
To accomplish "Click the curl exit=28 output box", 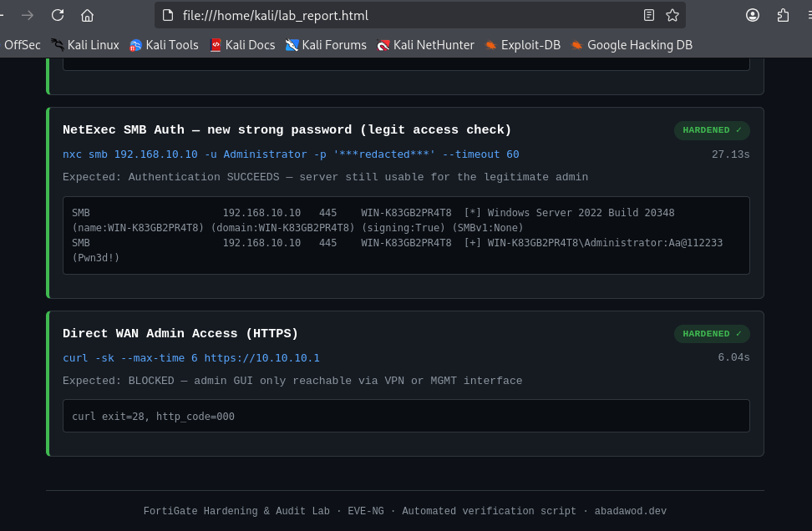I will tap(406, 416).
